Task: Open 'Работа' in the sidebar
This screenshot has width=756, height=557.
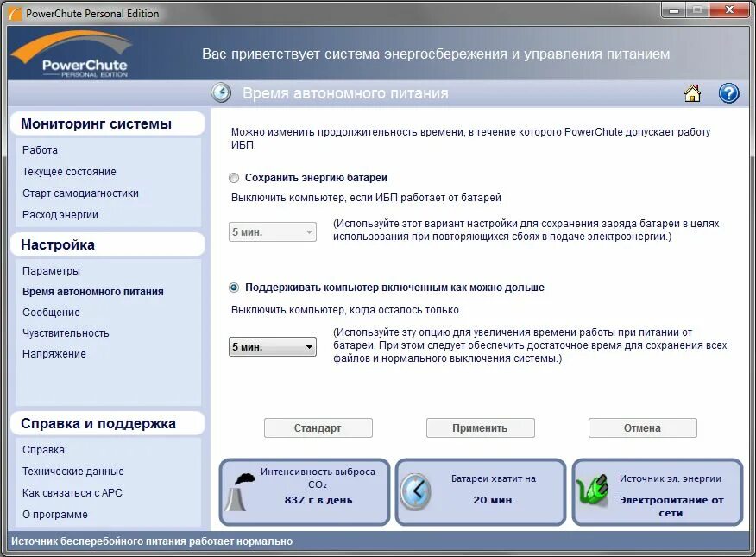Action: pyautogui.click(x=40, y=150)
